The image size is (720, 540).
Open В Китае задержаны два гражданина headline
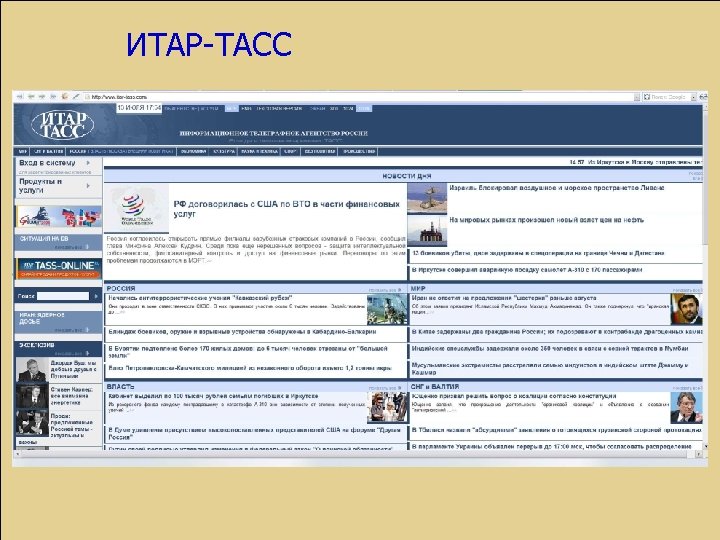click(x=557, y=331)
